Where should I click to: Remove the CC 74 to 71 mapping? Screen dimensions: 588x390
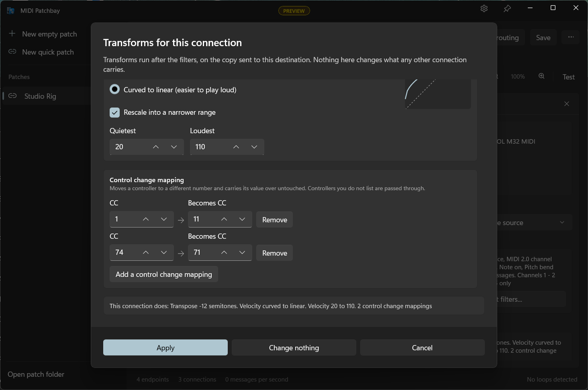pos(275,253)
